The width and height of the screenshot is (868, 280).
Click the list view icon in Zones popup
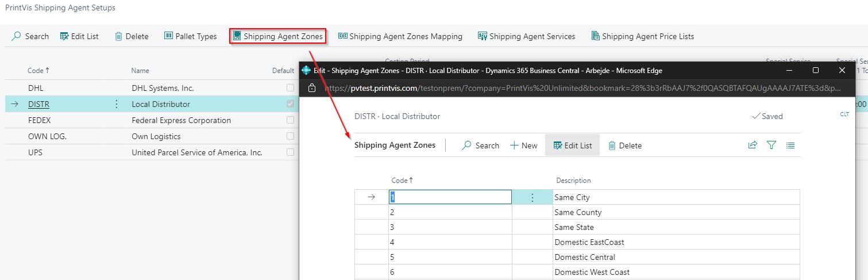coord(790,145)
